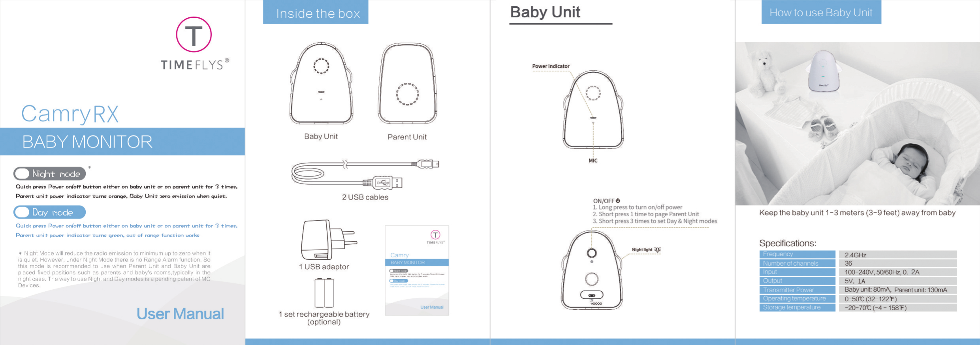This screenshot has height=345, width=980.
Task: Click the power symbol beside ON/OFF
Action: point(618,201)
